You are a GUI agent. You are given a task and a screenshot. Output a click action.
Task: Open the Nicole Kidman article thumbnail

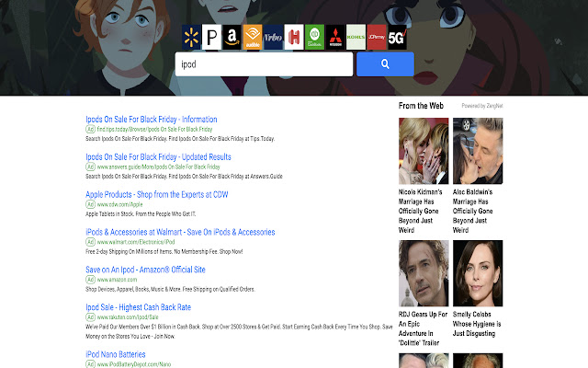(x=424, y=151)
